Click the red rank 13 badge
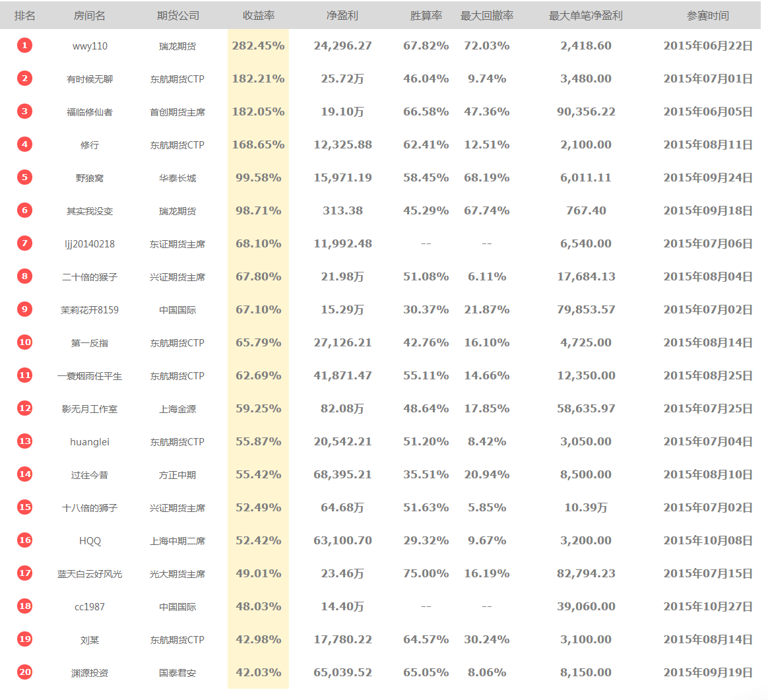This screenshot has height=700, width=768. 24,441
